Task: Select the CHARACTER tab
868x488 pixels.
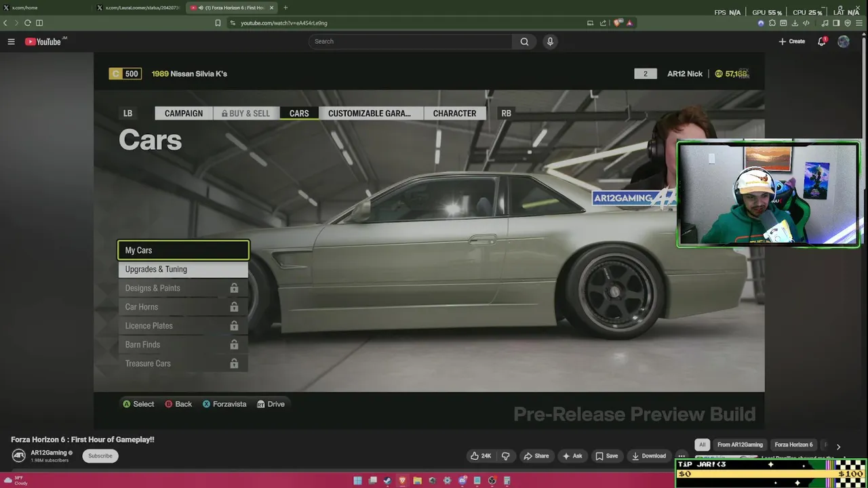Action: 454,113
